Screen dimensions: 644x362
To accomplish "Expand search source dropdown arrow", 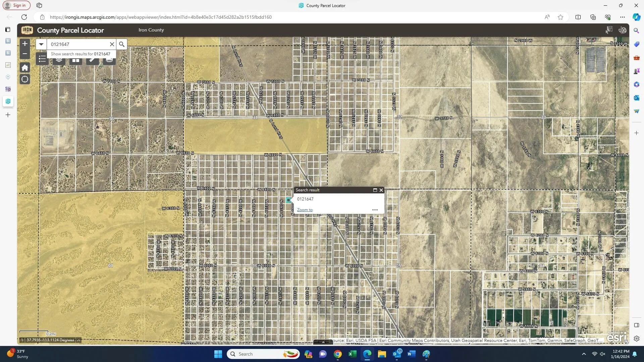I will (41, 44).
